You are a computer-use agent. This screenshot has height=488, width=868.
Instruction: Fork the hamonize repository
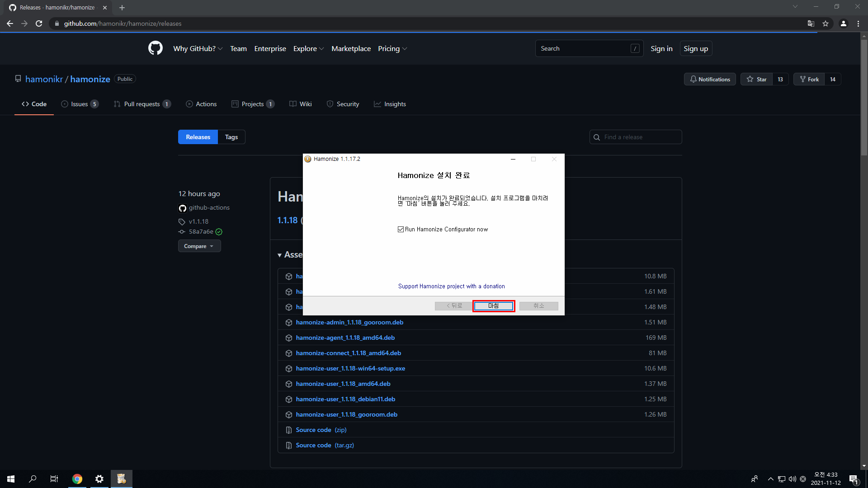click(x=809, y=79)
